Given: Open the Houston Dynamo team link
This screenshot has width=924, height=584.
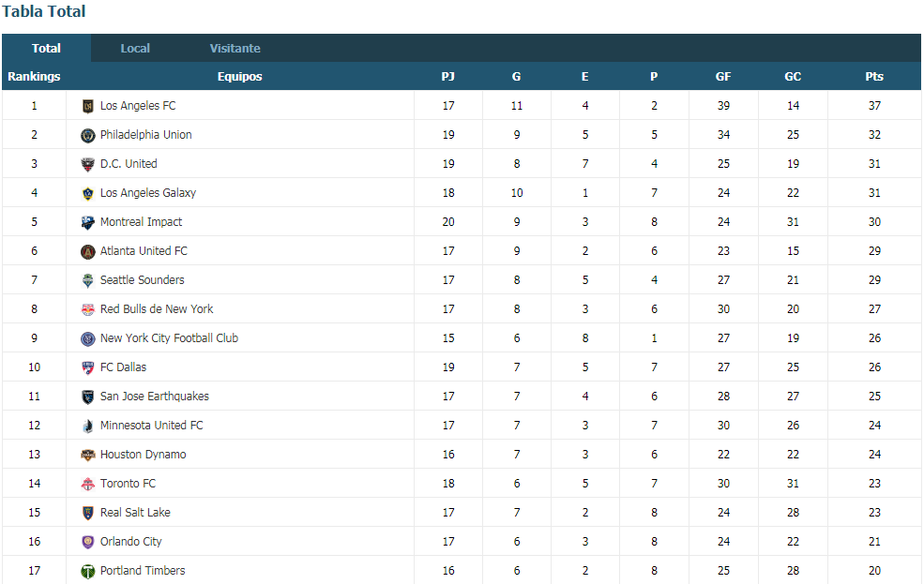Looking at the screenshot, I should 144,455.
